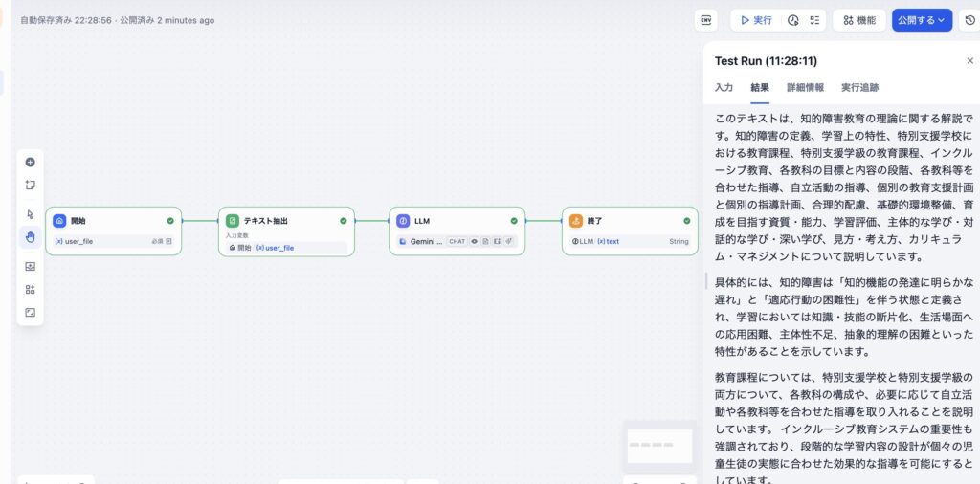Open the 詳細情報 tab
Image resolution: width=980 pixels, height=484 pixels.
pos(805,87)
